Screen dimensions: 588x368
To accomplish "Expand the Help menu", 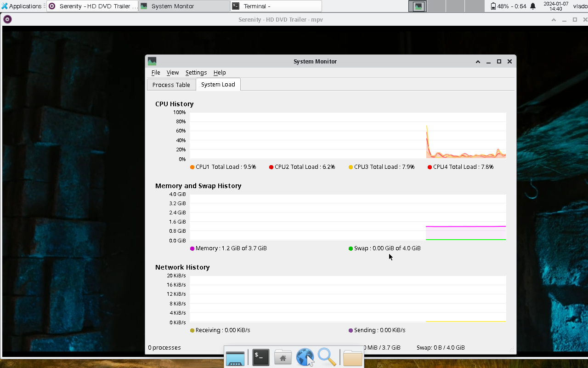I will point(220,72).
